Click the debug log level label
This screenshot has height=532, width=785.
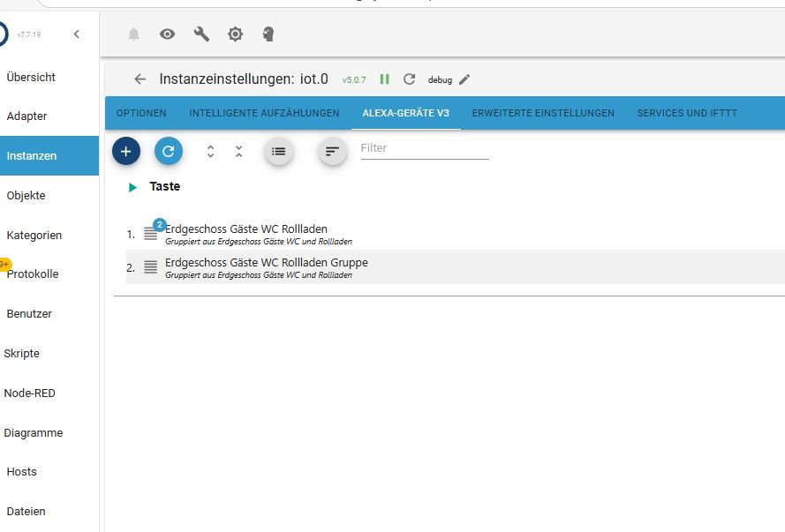[x=440, y=80]
